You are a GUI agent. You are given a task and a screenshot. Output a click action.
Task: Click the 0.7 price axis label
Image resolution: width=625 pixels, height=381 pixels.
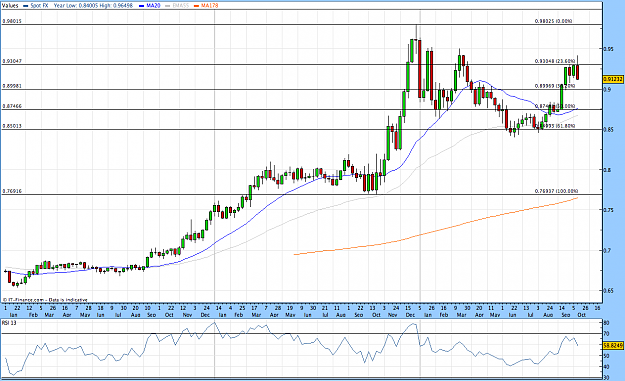(x=607, y=250)
